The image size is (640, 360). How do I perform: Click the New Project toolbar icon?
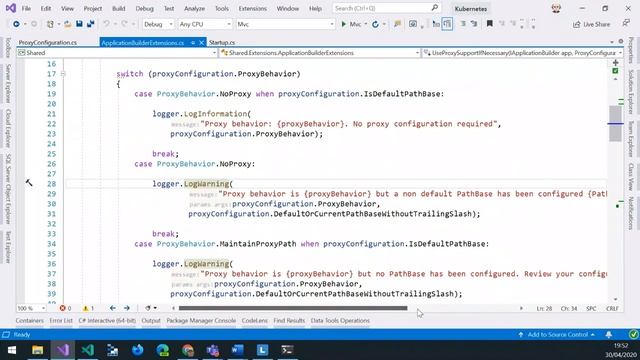[x=50, y=24]
